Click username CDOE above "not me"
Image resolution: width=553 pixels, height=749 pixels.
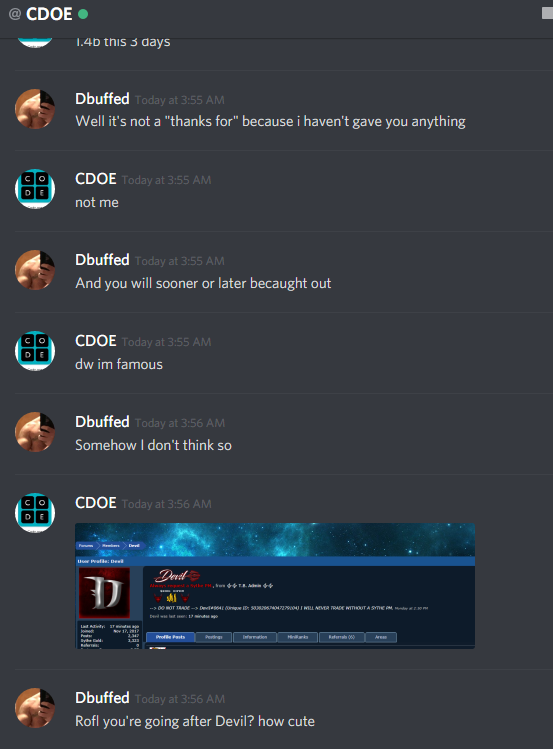click(x=96, y=179)
